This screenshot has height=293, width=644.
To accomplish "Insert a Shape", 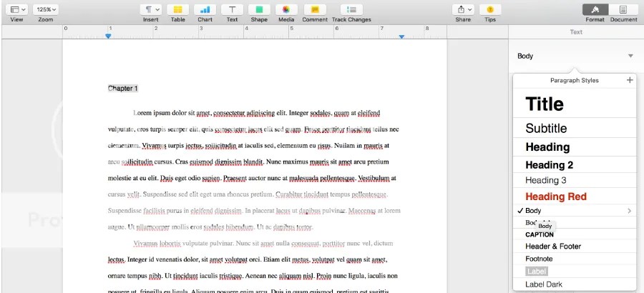I will point(259,9).
